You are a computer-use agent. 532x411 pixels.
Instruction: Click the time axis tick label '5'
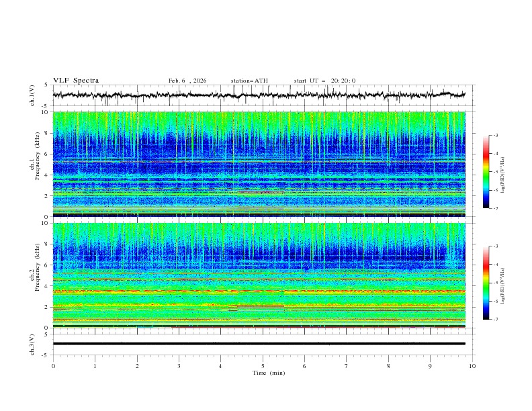tap(263, 366)
